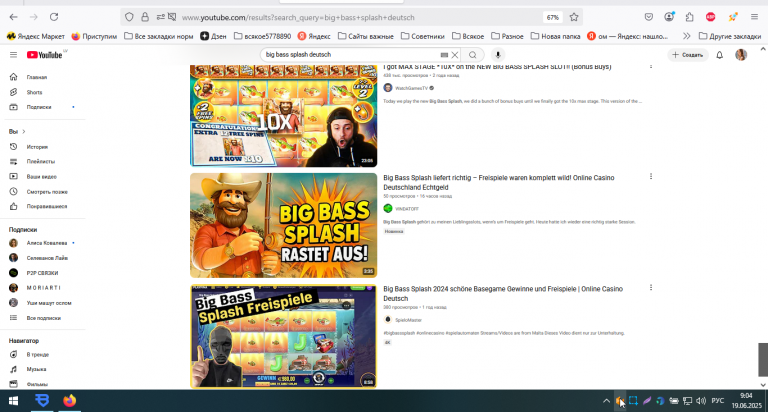Viewport: 768px width, 412px height.
Task: Click the padlock site info icon
Action: click(145, 17)
